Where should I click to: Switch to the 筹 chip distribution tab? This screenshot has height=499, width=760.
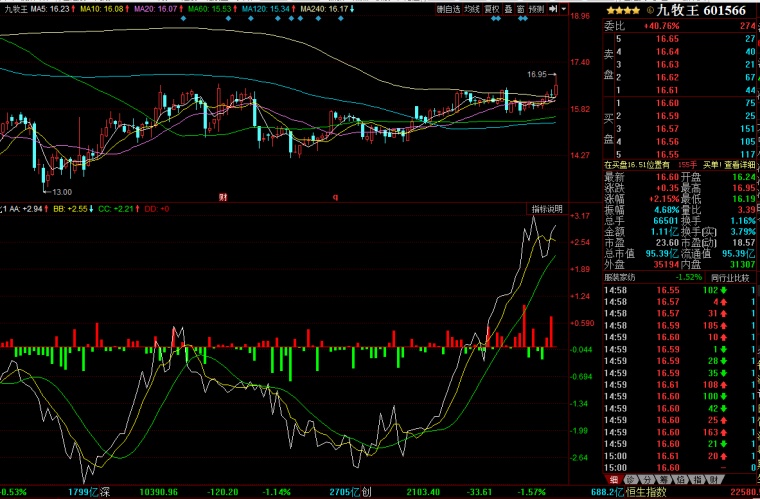point(664,480)
